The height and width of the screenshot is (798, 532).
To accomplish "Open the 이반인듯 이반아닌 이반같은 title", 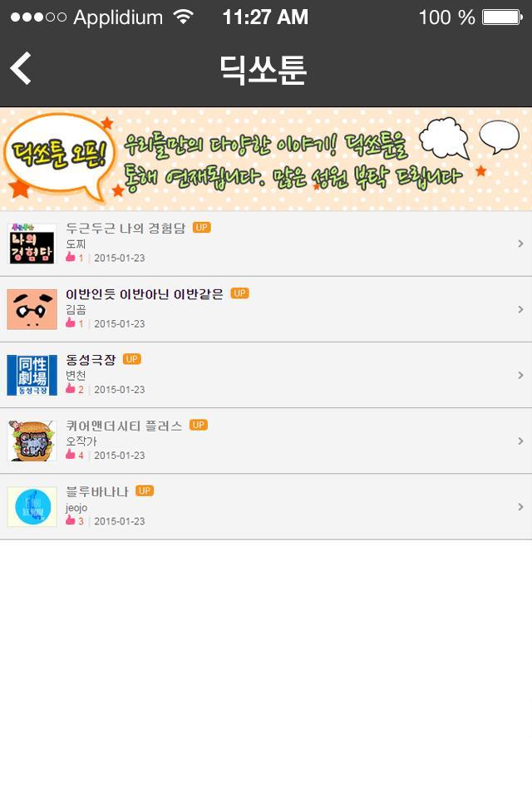I will (145, 294).
